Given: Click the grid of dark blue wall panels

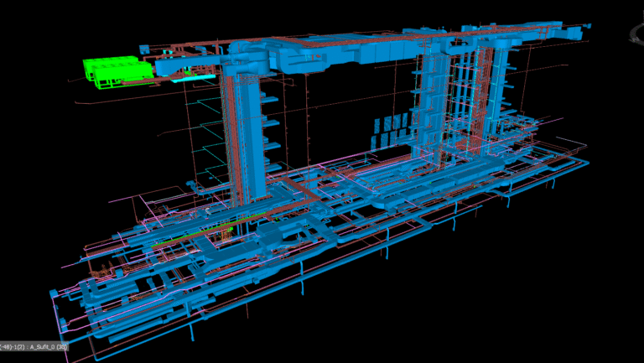Looking at the screenshot, I should [x=388, y=129].
